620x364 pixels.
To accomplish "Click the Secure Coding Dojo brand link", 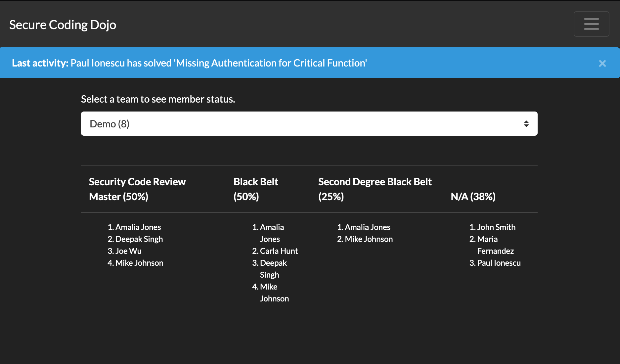I will tap(63, 25).
